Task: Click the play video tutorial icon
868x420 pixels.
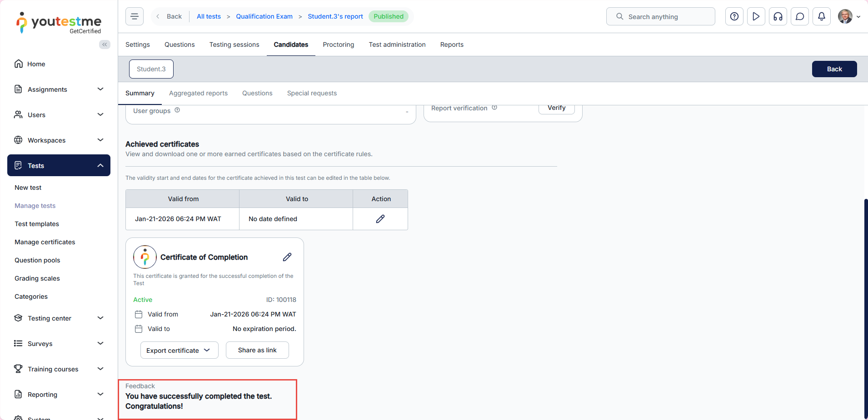Action: (x=756, y=16)
